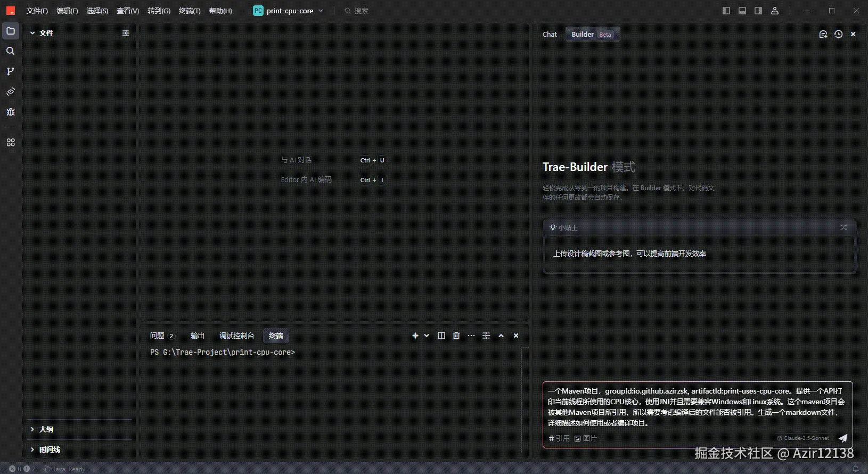Open notifications bell in status bar
Screen dimensions: 868x474
coord(856,469)
